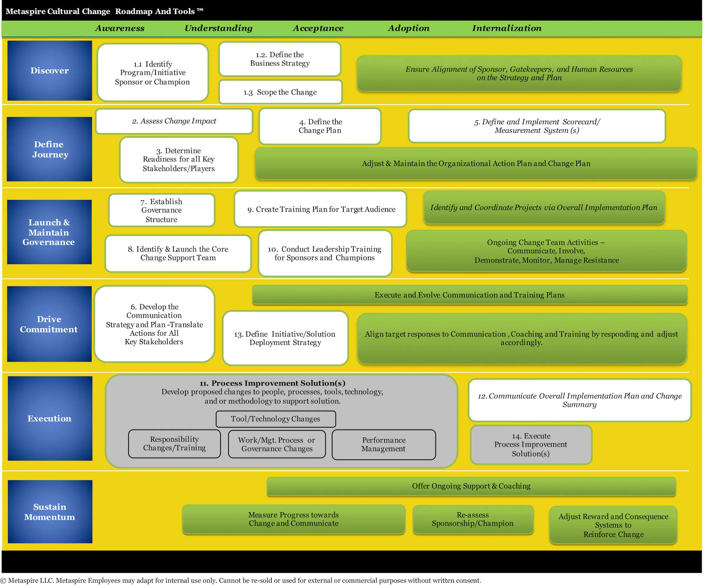Open step 8 Identify & Launch Core Team
The height and width of the screenshot is (588, 705).
pos(178,253)
